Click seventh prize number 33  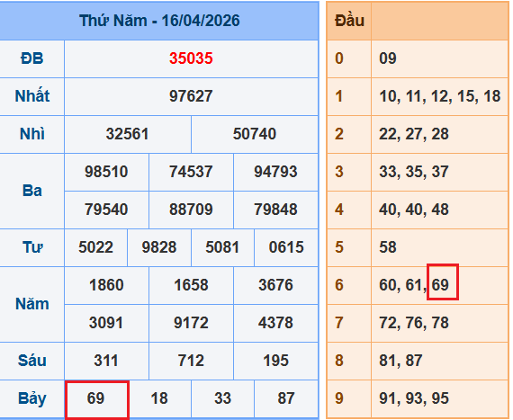coord(222,398)
